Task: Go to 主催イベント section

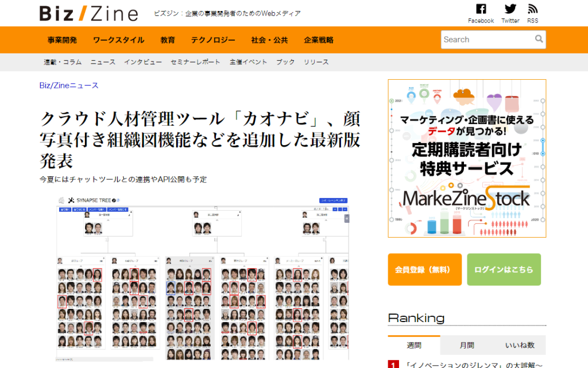Action: (x=248, y=62)
